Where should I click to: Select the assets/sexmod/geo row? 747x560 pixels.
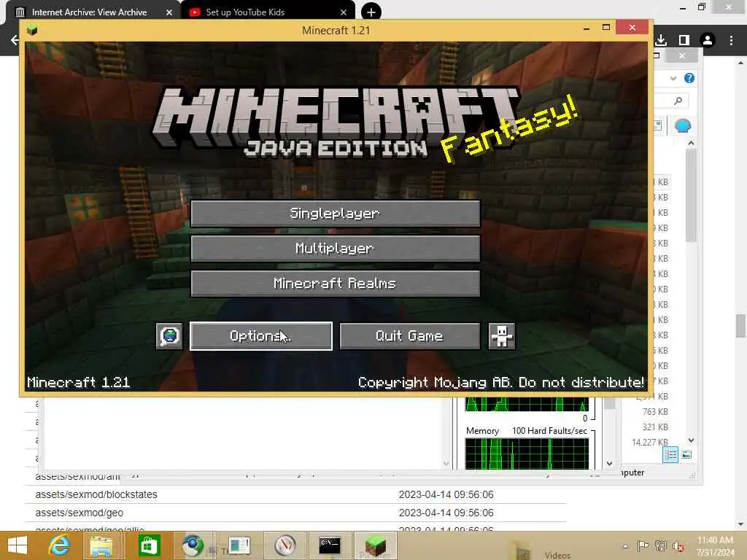tap(295, 513)
